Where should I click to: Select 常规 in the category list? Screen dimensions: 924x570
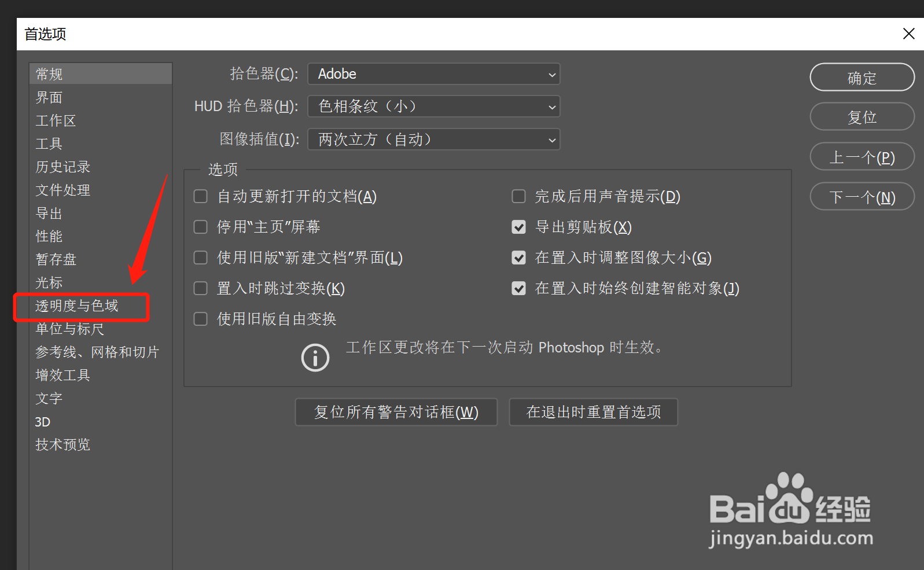click(101, 74)
